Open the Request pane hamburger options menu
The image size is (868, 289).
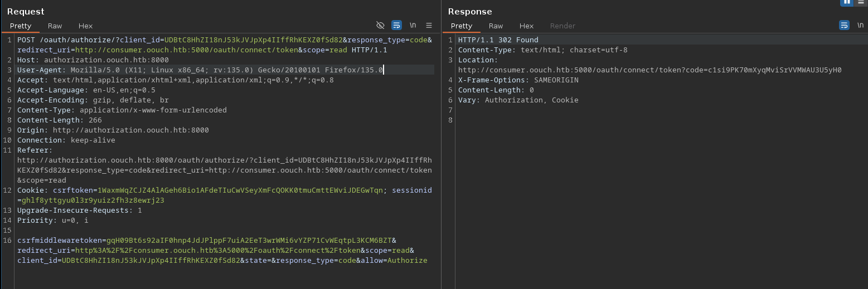coord(429,26)
